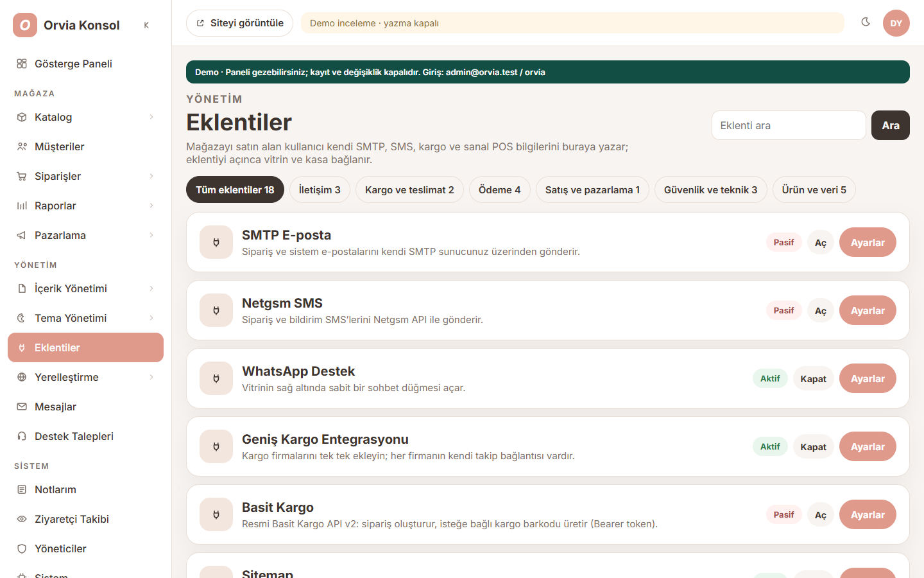Open Ayarlar for WhatsApp Destek

point(868,379)
